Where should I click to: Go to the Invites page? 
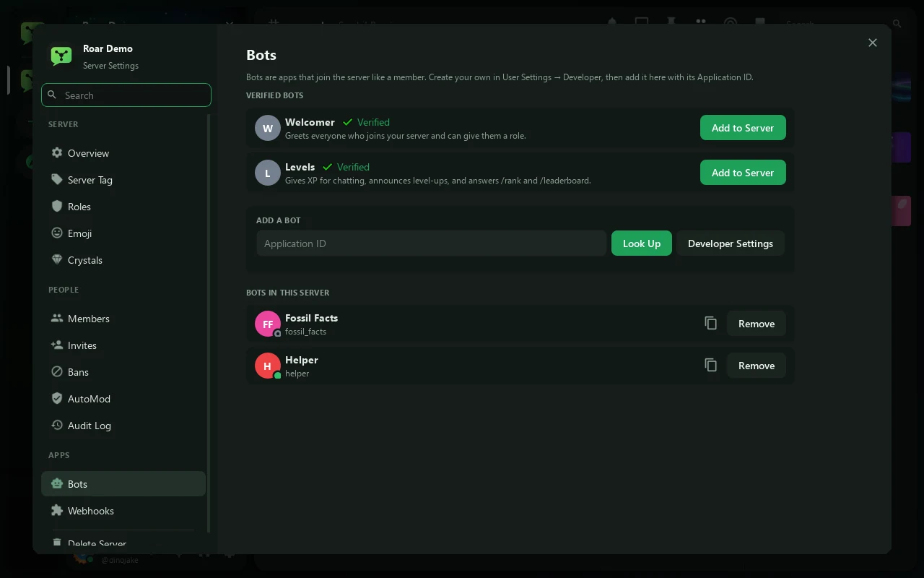tap(123, 345)
